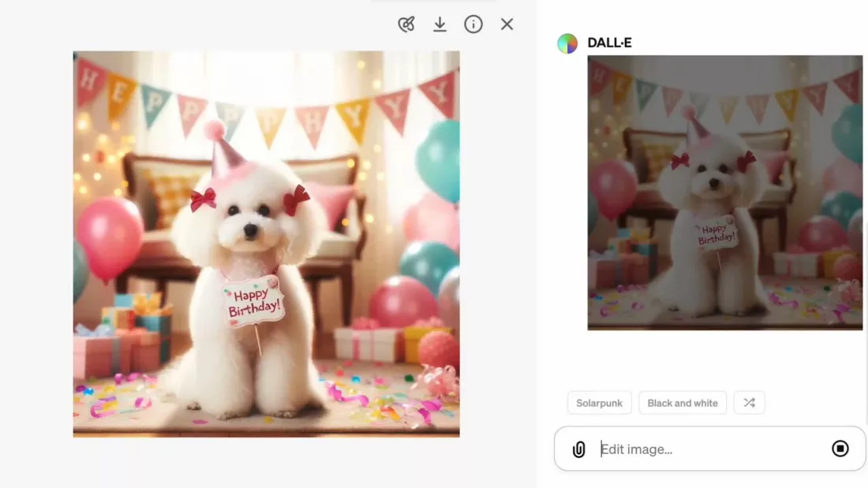Image resolution: width=868 pixels, height=488 pixels.
Task: Click the DALL·E name label
Action: point(609,43)
